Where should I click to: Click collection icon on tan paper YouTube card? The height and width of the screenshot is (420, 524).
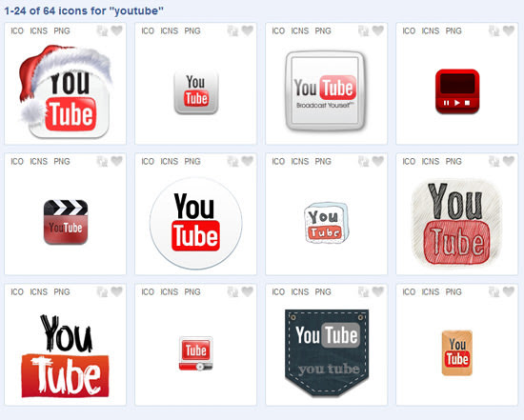(x=494, y=292)
